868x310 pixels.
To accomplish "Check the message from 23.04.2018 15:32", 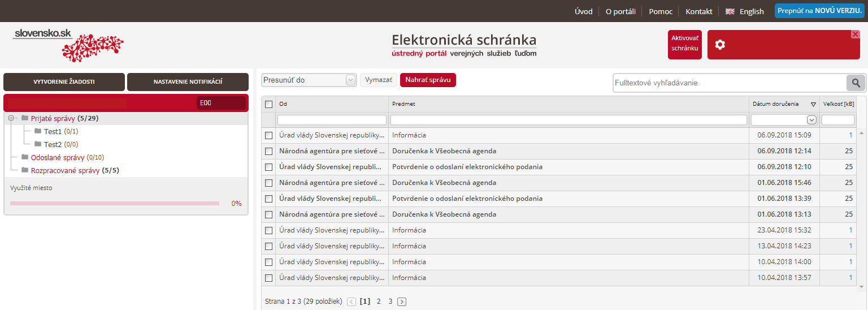I will coord(269,230).
